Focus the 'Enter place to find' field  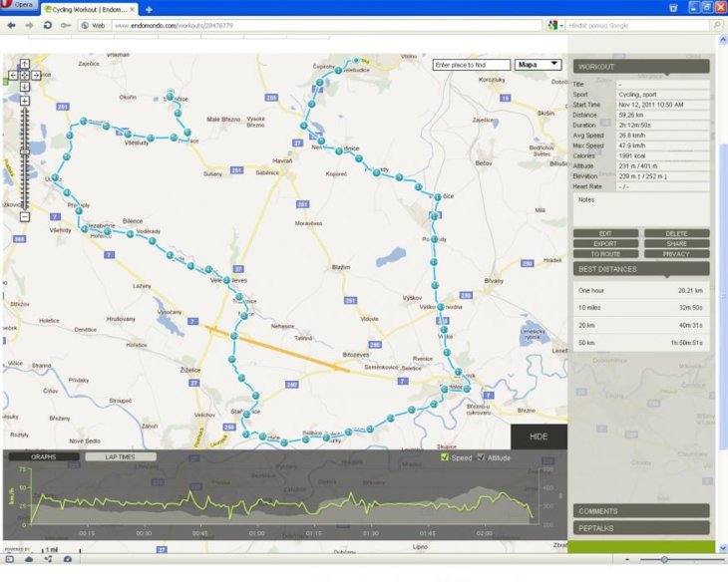click(x=472, y=65)
